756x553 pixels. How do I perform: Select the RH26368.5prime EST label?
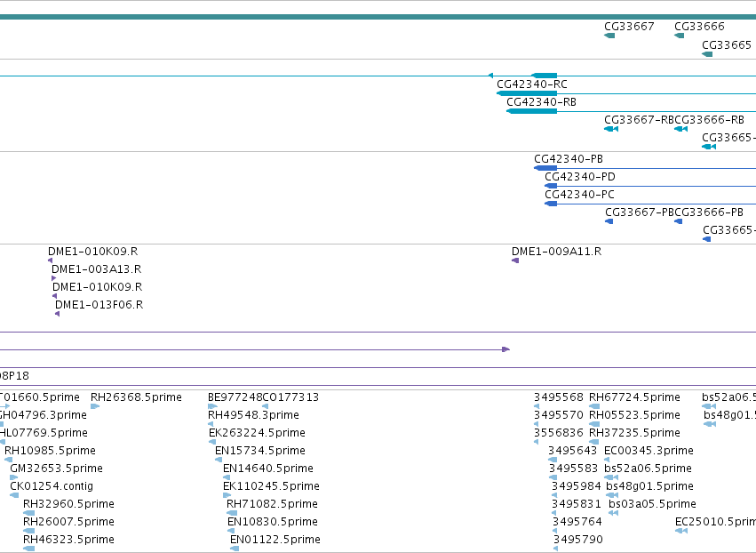pos(137,397)
